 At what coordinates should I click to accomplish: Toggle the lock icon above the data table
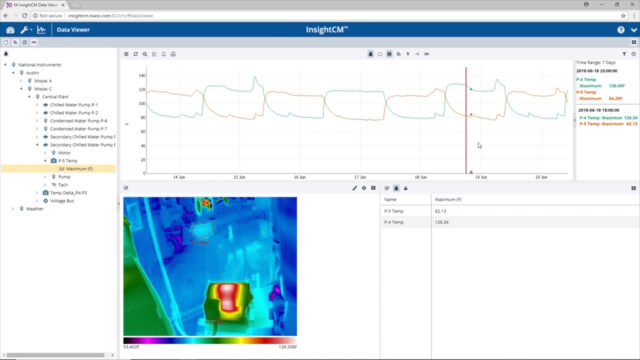coord(406,188)
